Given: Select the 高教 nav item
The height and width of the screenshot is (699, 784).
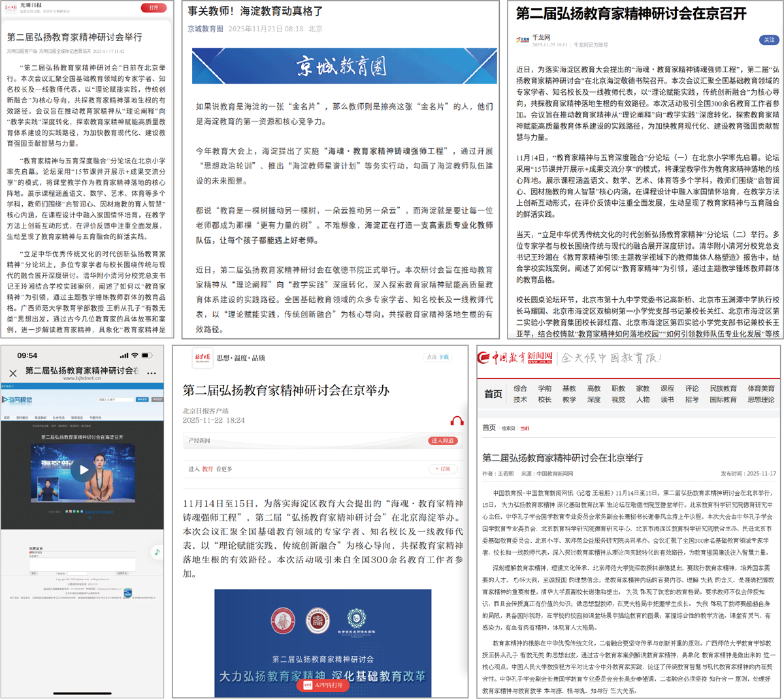Looking at the screenshot, I should [594, 389].
